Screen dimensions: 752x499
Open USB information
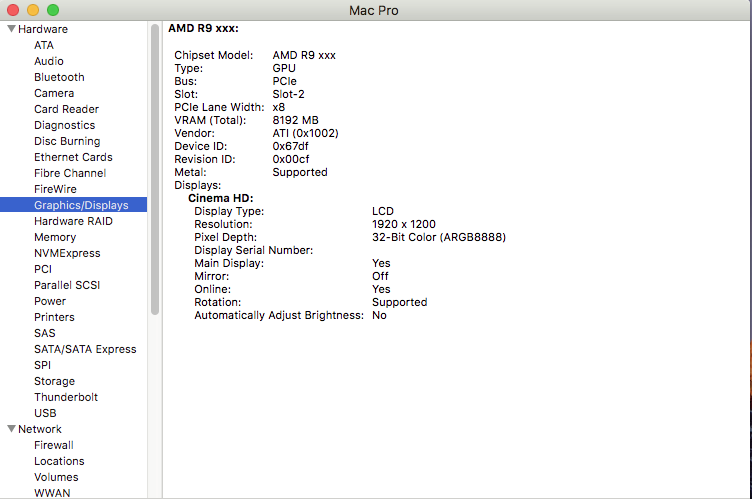(45, 413)
